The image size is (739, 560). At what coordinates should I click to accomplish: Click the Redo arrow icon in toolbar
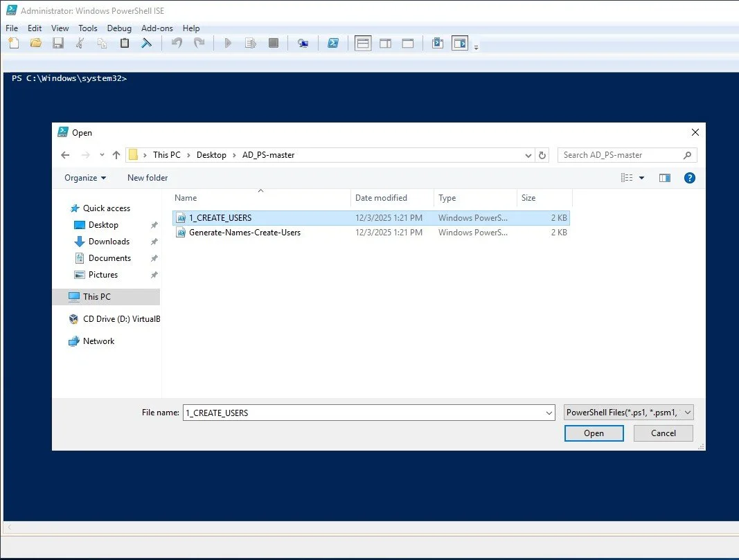coord(199,44)
